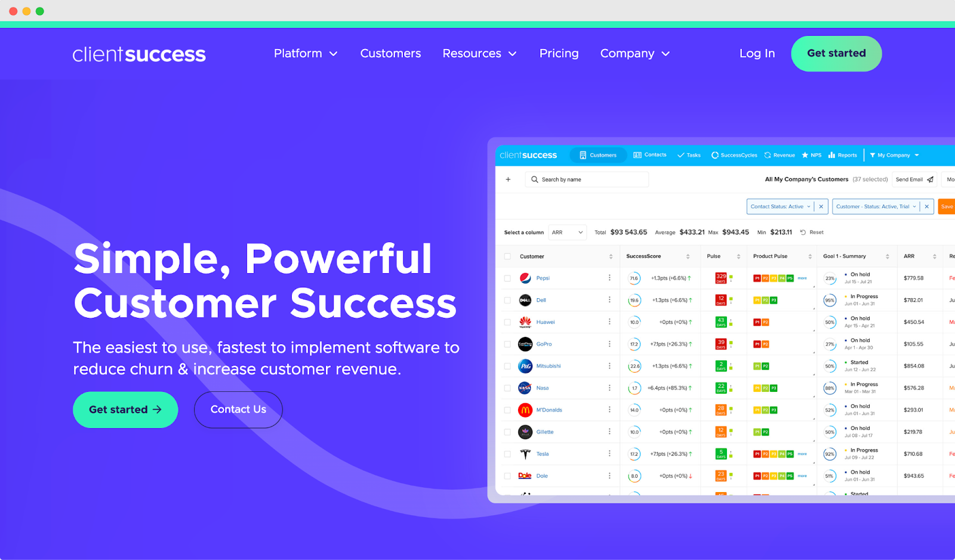The height and width of the screenshot is (560, 955).
Task: Click the Reset undo icon
Action: [x=803, y=233]
